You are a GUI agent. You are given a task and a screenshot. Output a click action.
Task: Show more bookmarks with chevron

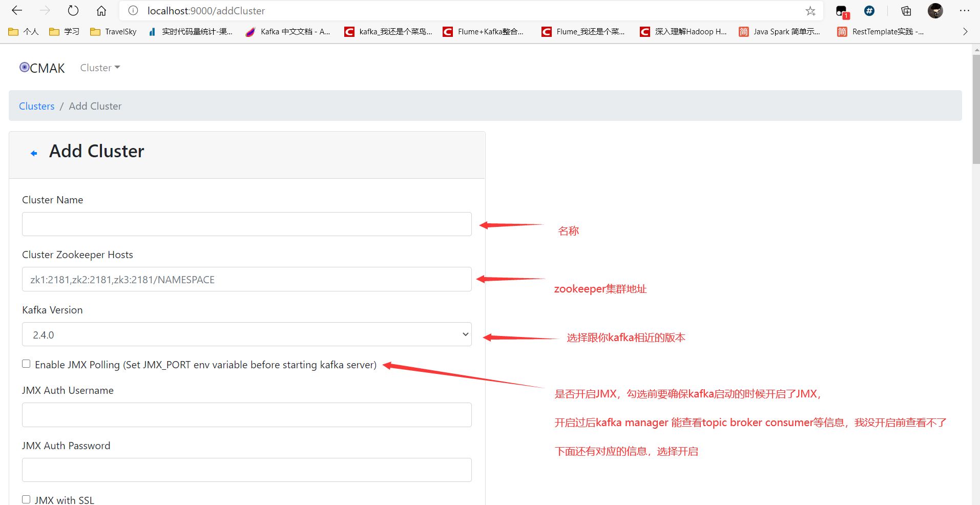click(965, 32)
